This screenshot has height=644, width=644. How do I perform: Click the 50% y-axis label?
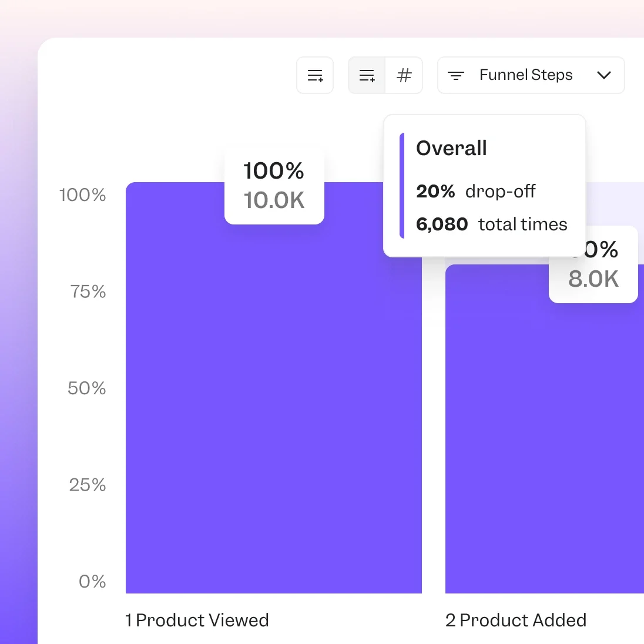pos(86,388)
